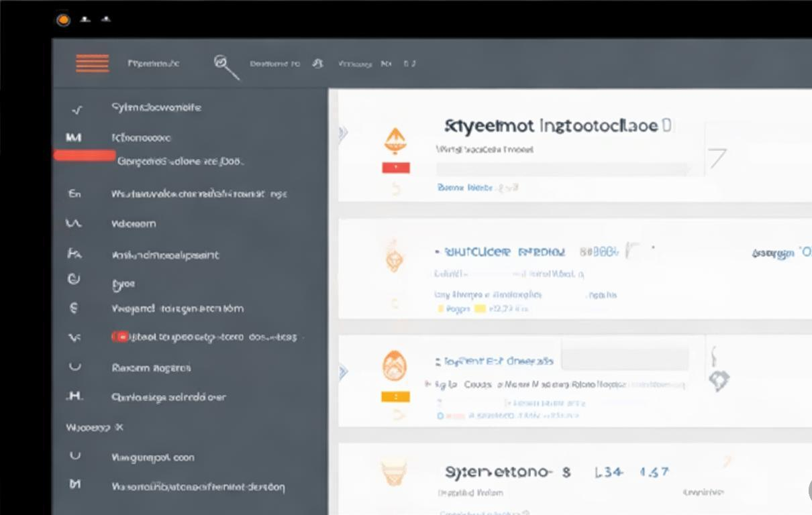Open the blue link at the first card's bottom
This screenshot has width=812, height=515.
click(465, 188)
